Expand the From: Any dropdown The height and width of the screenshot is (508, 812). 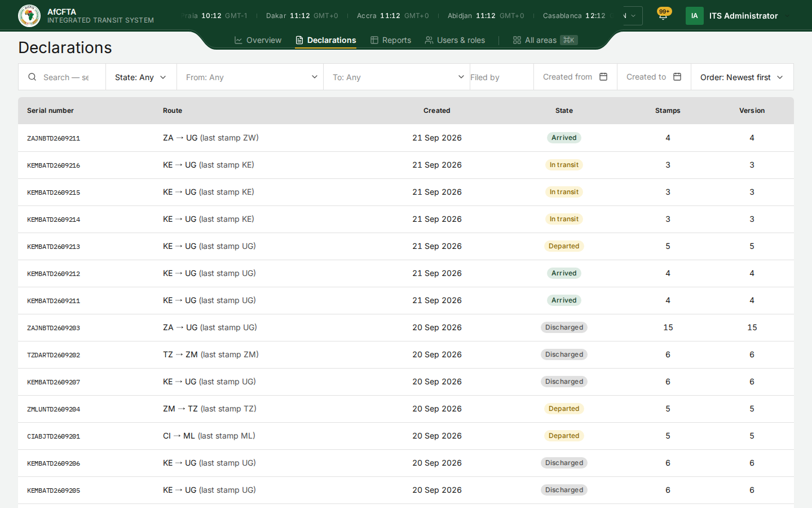(x=250, y=77)
